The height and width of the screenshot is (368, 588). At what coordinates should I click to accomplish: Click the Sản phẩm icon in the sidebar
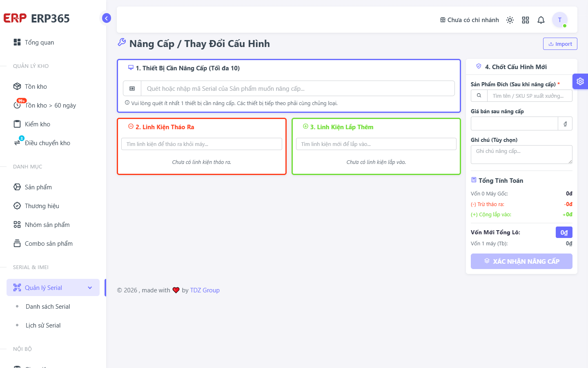tap(17, 187)
